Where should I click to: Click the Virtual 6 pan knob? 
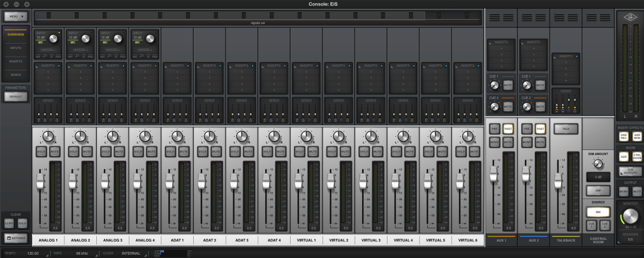coord(468,136)
